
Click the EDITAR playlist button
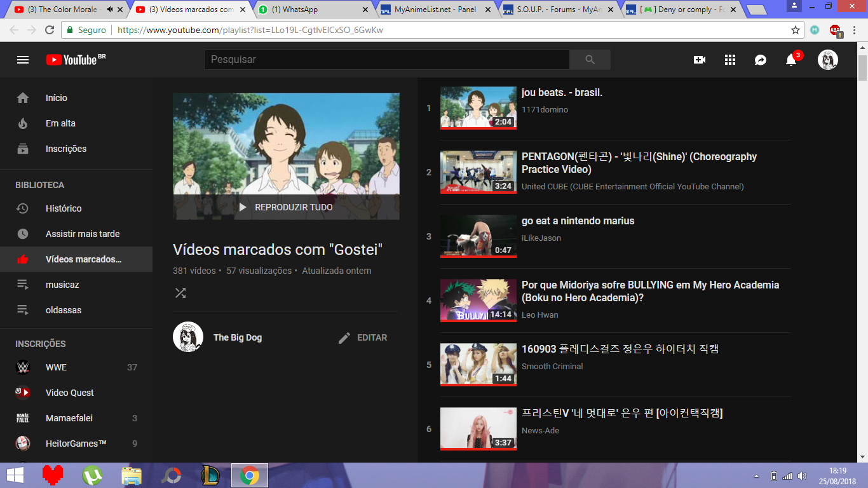(x=363, y=337)
